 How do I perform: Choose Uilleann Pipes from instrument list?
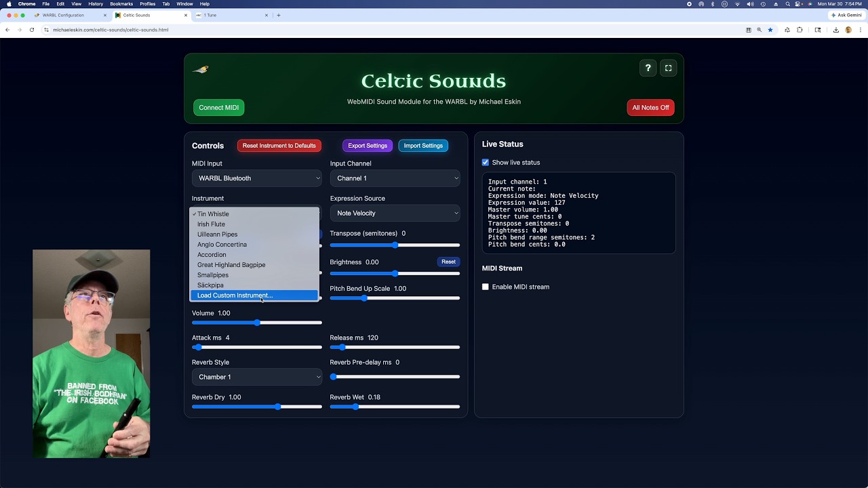pyautogui.click(x=217, y=235)
